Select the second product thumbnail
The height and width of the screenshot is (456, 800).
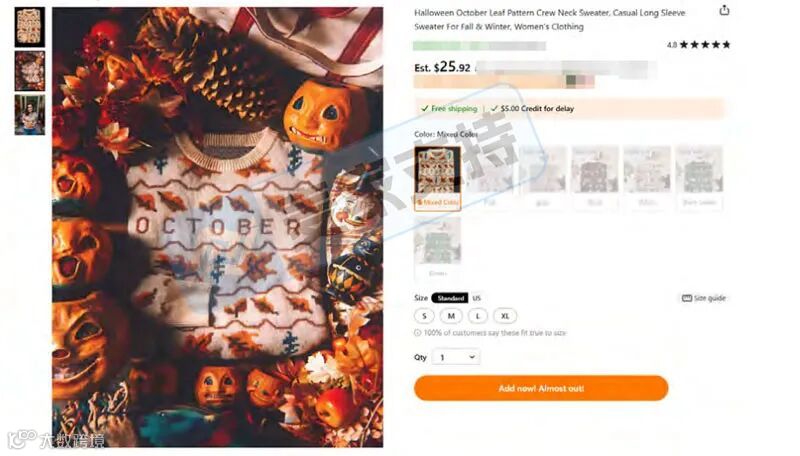tap(30, 71)
